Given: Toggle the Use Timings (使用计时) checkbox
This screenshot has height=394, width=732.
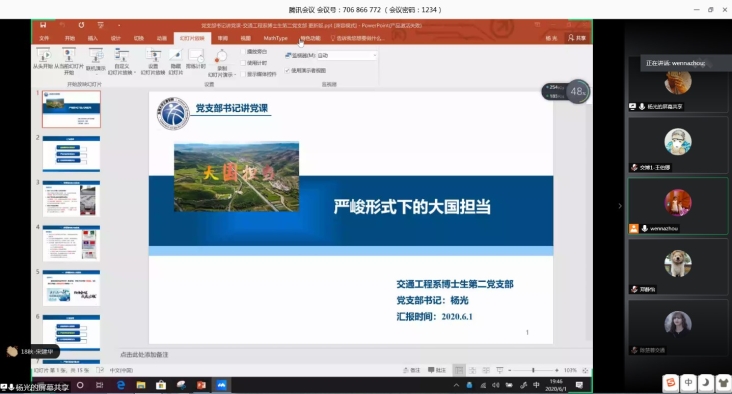Looking at the screenshot, I should pyautogui.click(x=243, y=63).
